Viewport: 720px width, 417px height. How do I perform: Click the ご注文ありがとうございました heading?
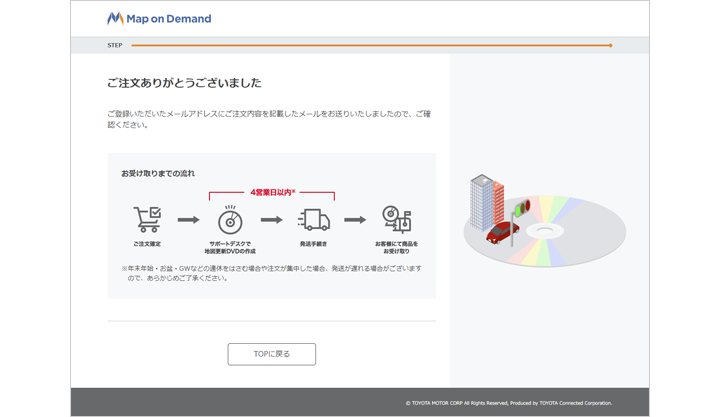(x=184, y=83)
